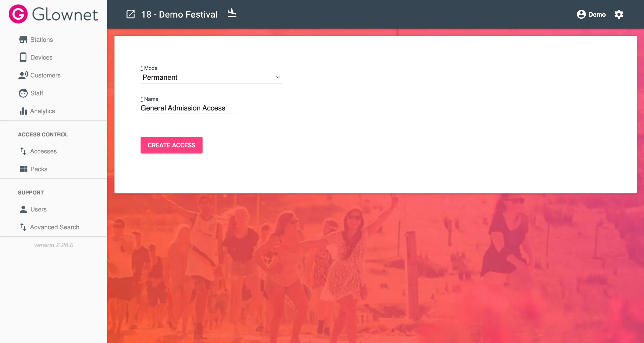Click the Staff face icon
The image size is (644, 343).
pos(23,93)
